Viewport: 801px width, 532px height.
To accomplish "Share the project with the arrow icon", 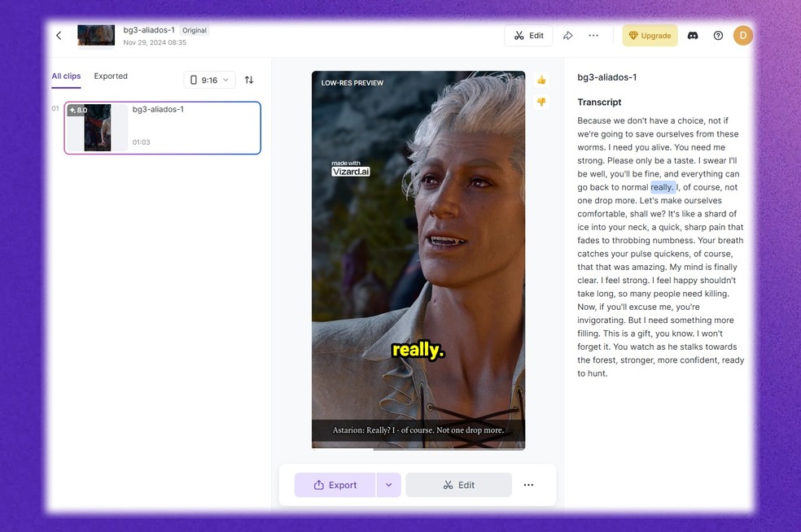I will [x=568, y=35].
